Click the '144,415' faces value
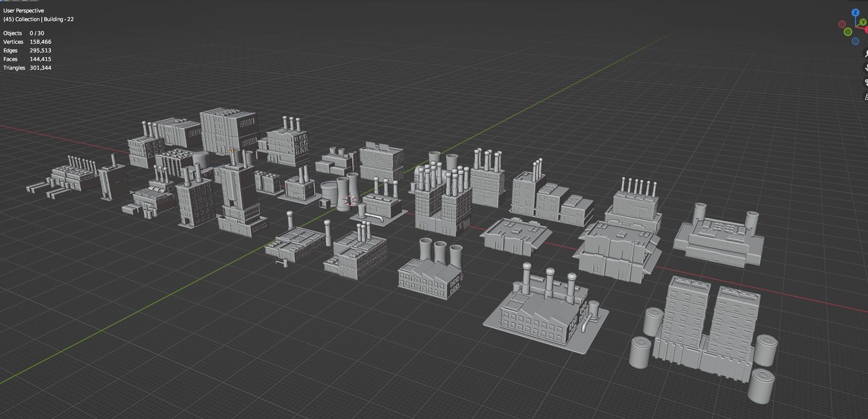The height and width of the screenshot is (419, 868). [40, 59]
